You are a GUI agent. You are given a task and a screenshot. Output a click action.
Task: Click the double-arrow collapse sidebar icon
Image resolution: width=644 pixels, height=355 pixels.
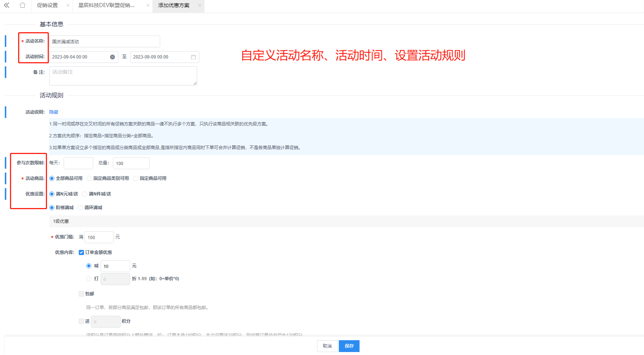coord(7,6)
